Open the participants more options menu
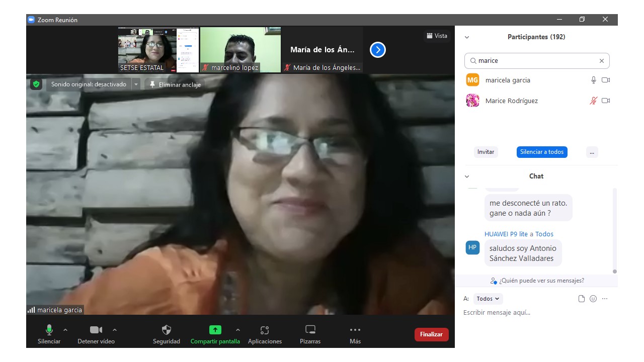Screen dimensions: 644x362 pos(592,152)
